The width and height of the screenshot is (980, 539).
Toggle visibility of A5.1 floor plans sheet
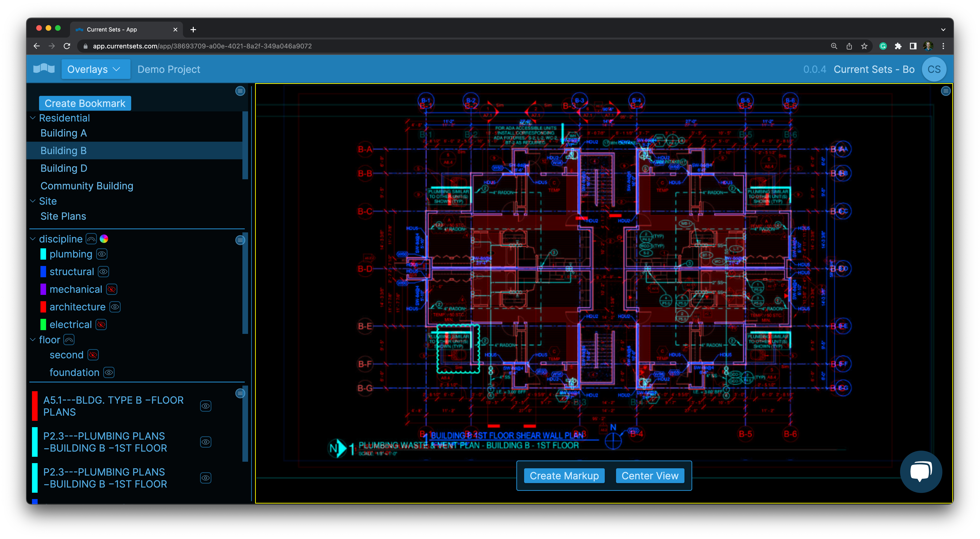(x=205, y=406)
